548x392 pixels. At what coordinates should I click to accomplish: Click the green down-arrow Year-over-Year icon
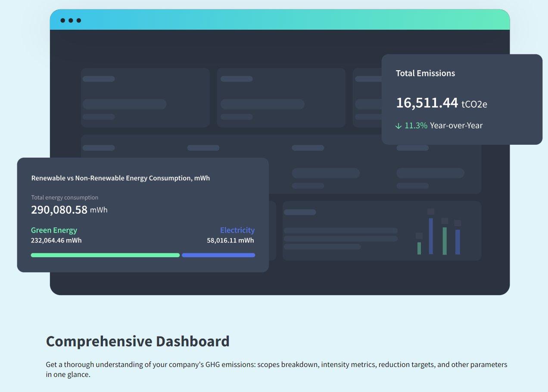(x=399, y=125)
